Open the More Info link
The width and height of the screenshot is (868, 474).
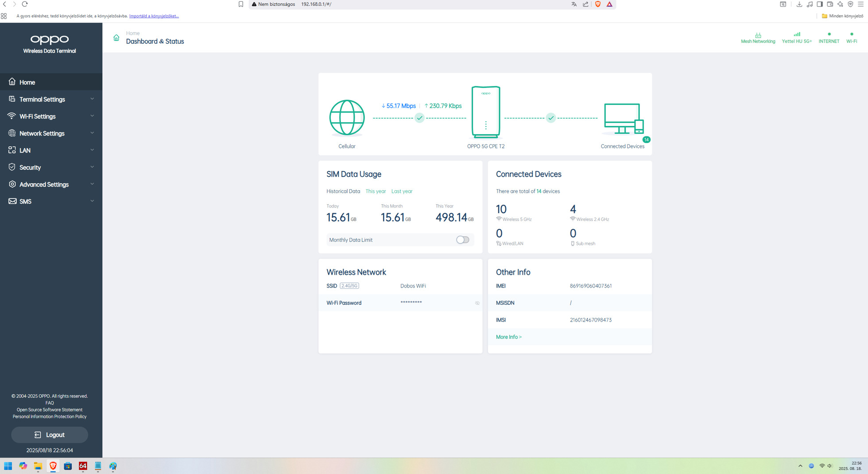coord(509,337)
